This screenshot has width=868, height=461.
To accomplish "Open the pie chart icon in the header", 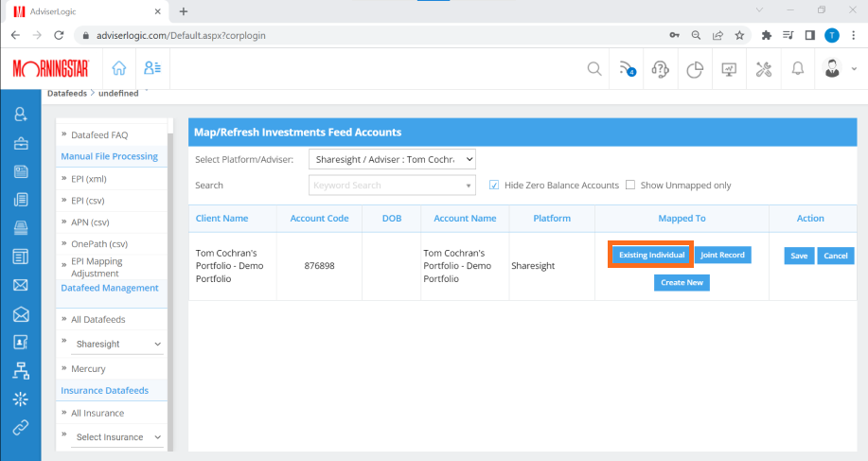I will [x=695, y=70].
